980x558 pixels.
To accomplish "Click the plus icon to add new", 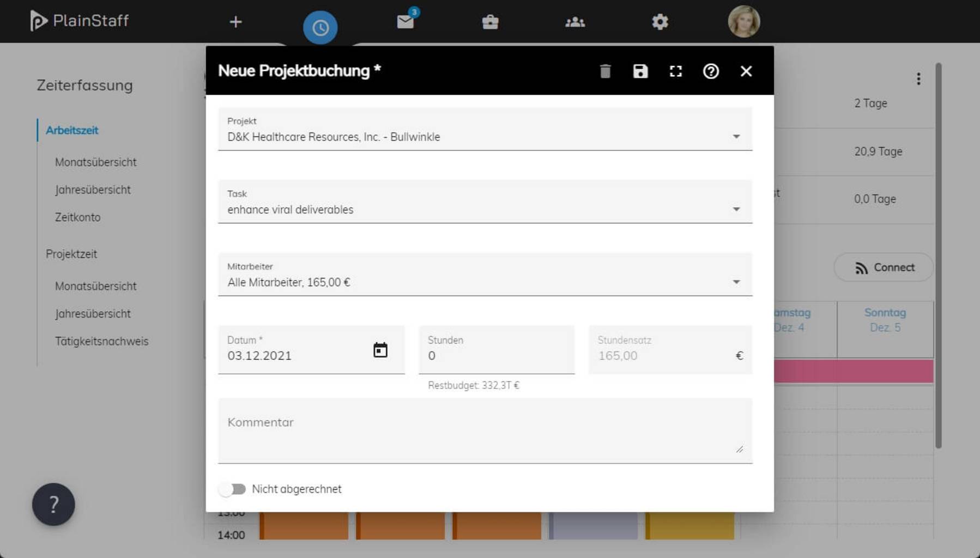I will click(235, 22).
